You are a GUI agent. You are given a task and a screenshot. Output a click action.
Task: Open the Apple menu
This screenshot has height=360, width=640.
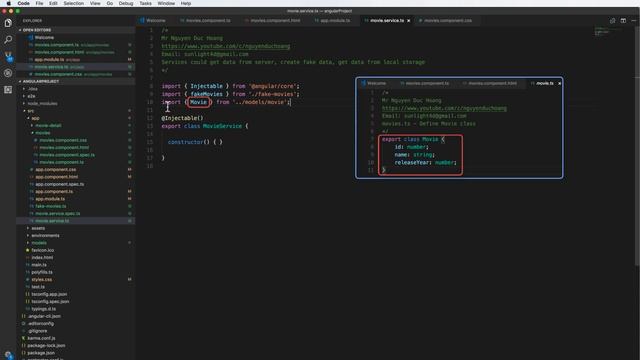[x=8, y=3]
